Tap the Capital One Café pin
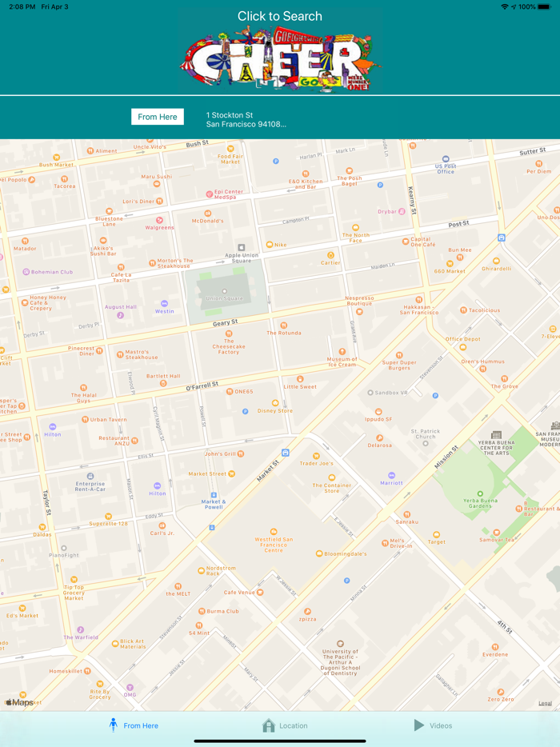560x747 pixels. pos(406,242)
